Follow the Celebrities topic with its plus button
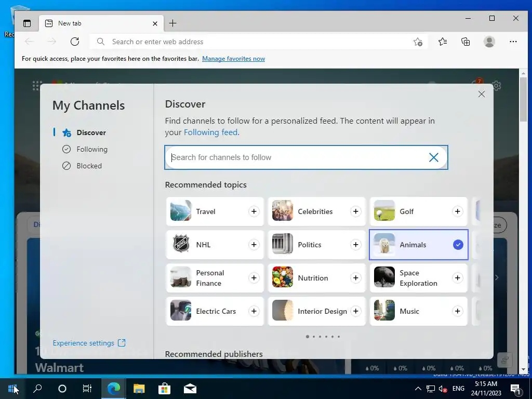This screenshot has width=532, height=399. [355, 211]
